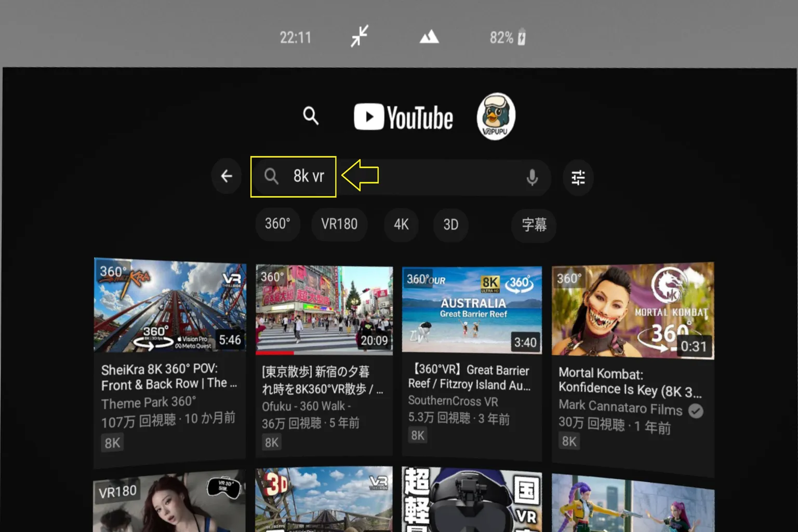Select the 字幕 subtitles filter chip
This screenshot has width=798, height=532.
pyautogui.click(x=534, y=224)
